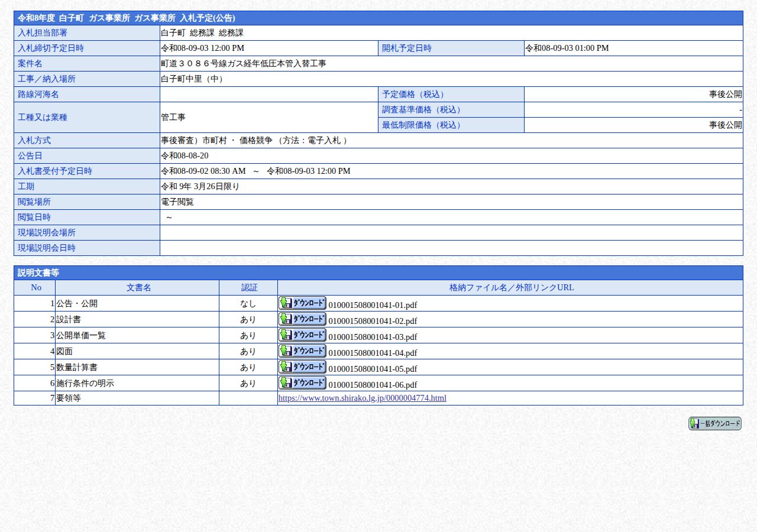Select file name 010001508001041-05.pdf text
Image resolution: width=757 pixels, height=532 pixels.
373,369
